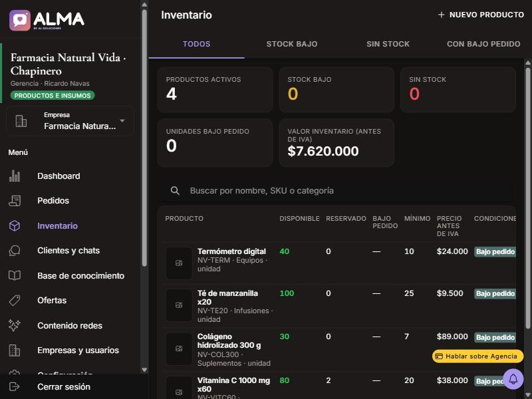The image size is (532, 399).
Task: Click Colágeno hidrolizado image placeholder
Action: 179,348
